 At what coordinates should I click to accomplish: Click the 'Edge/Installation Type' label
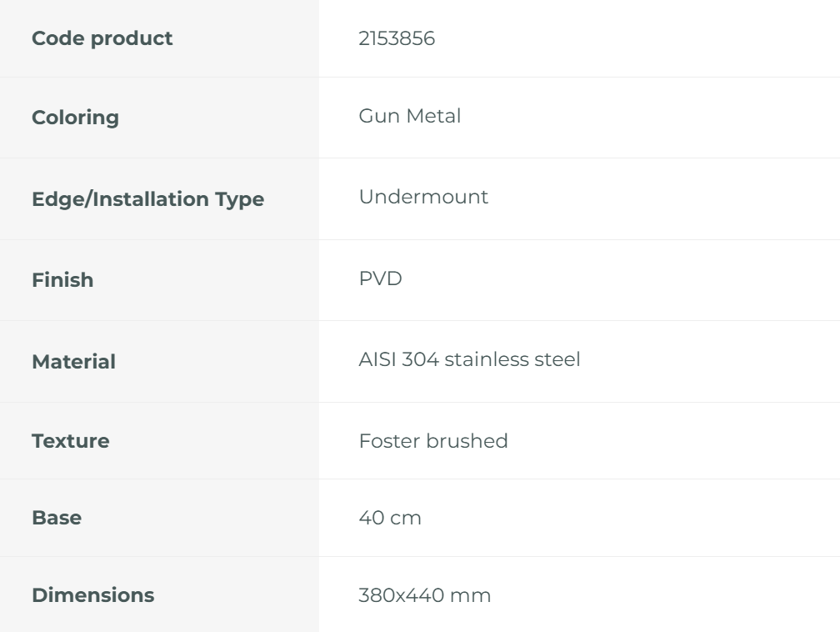[x=147, y=199]
